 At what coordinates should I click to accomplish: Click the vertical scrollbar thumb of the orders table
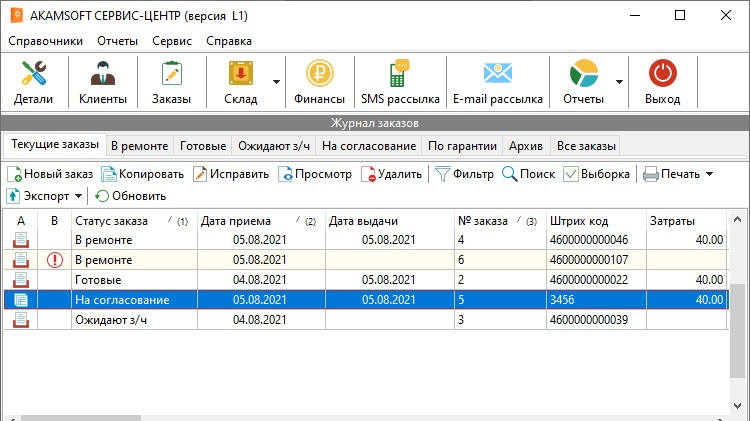coord(738,330)
